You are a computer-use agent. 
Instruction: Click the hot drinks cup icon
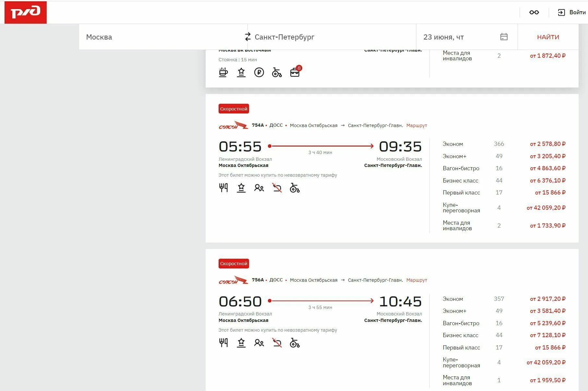(x=223, y=72)
